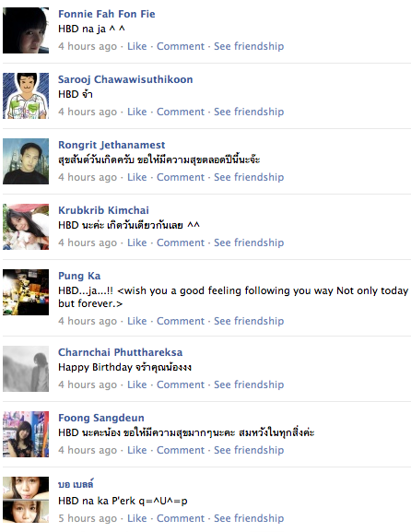See friendship with Pung Ka
Screen dimensions: 411x532
[249, 321]
